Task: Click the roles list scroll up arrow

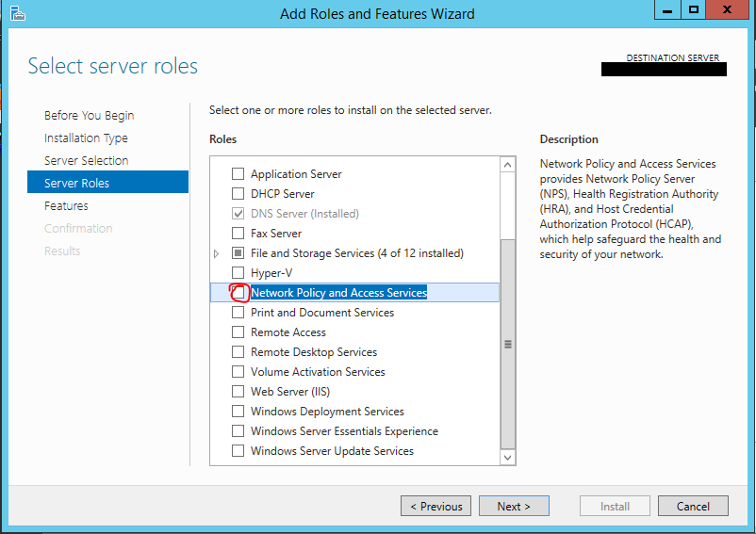Action: click(x=507, y=165)
